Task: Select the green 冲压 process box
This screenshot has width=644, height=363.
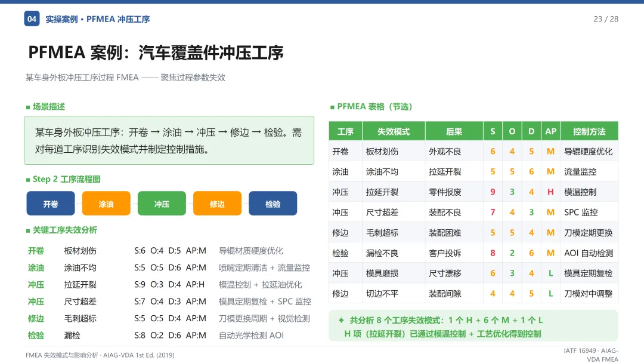Action: tap(162, 204)
